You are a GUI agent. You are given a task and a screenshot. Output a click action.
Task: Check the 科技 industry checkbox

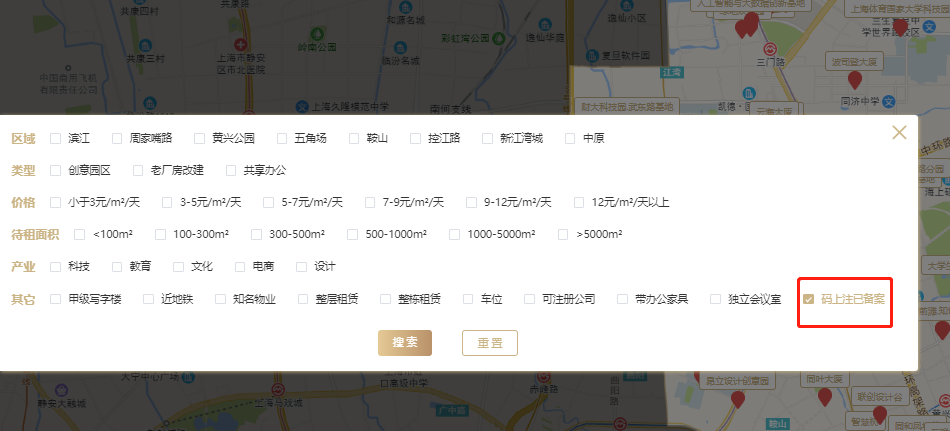(55, 267)
